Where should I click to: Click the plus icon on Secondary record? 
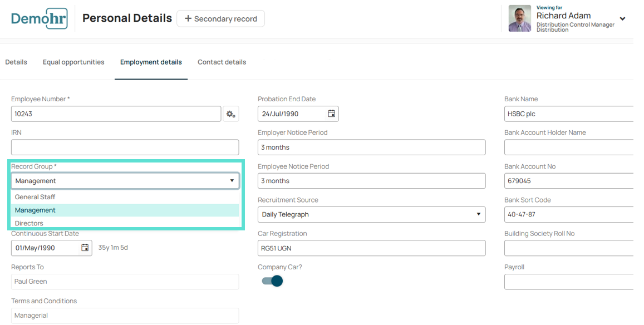[188, 18]
